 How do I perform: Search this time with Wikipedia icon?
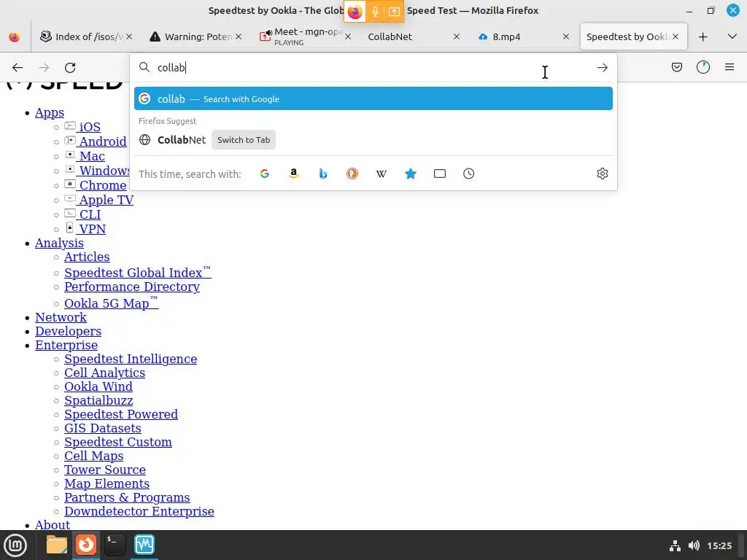381,174
